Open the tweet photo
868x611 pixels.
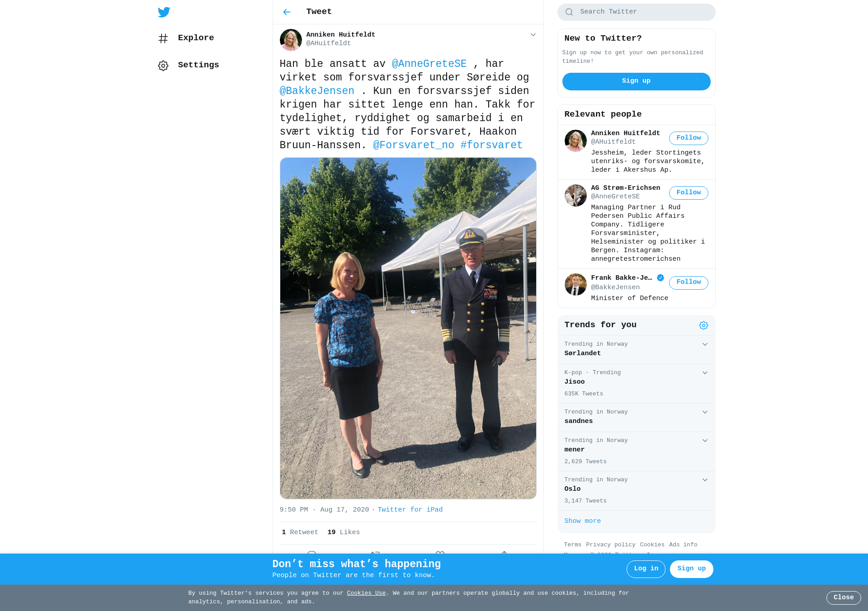(408, 328)
